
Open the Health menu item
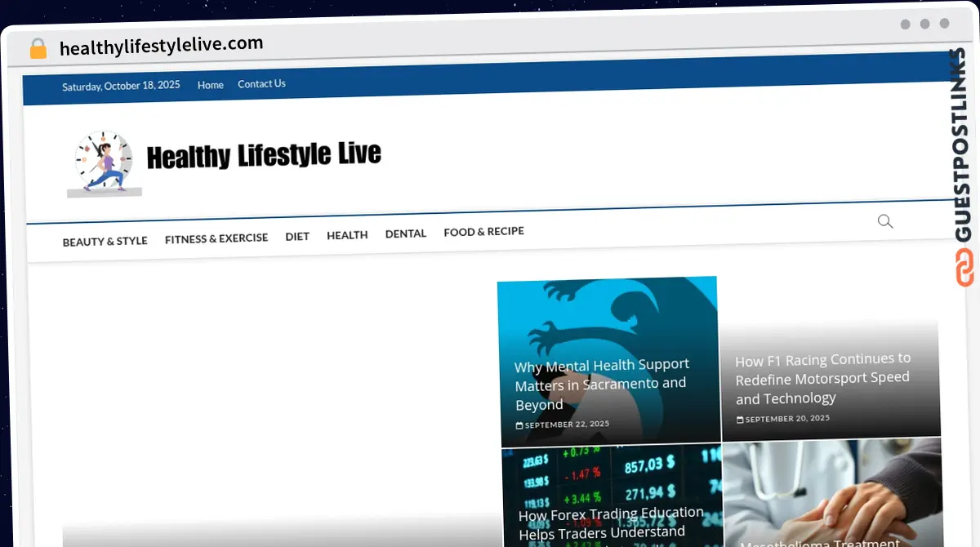click(x=347, y=235)
